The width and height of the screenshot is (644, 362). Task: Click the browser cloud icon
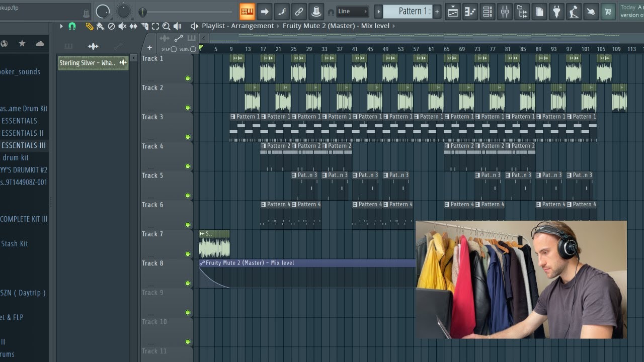point(40,44)
